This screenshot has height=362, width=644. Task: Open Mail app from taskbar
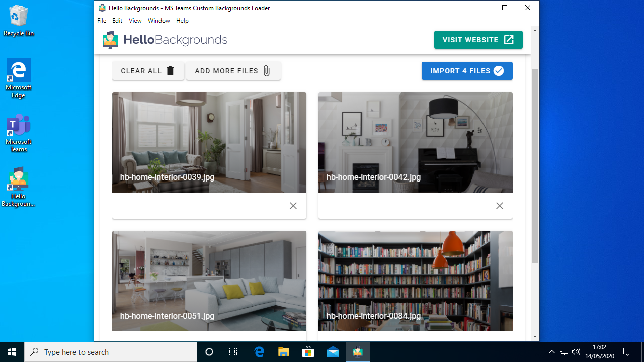click(x=333, y=352)
